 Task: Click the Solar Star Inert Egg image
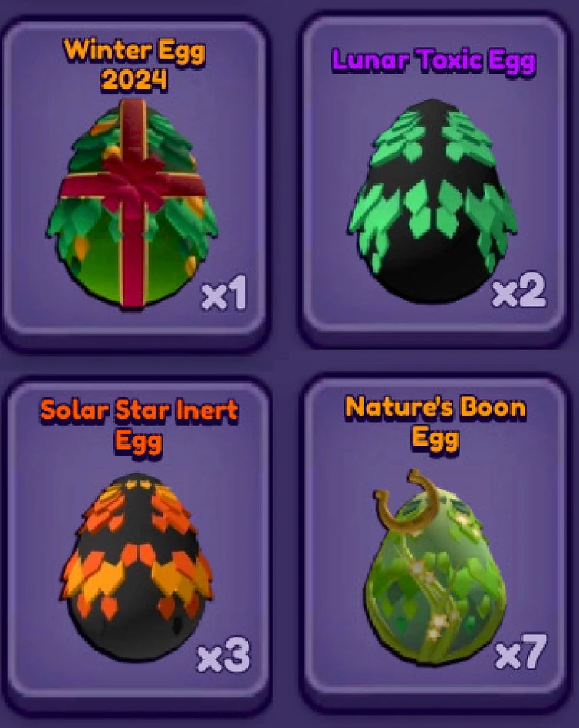click(x=137, y=566)
